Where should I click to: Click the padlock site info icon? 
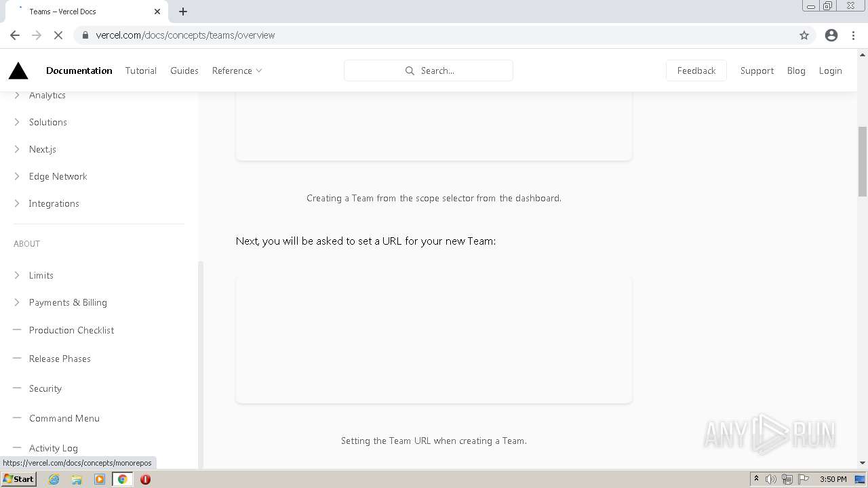[85, 35]
